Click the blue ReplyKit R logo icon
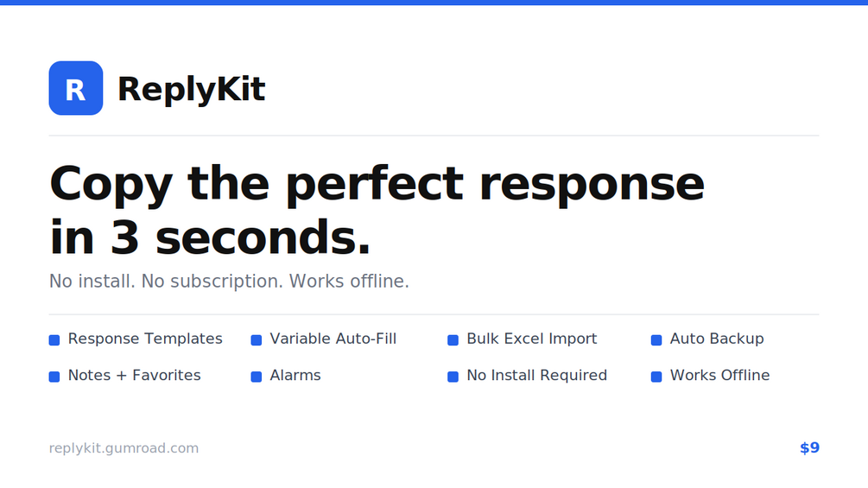 pyautogui.click(x=76, y=88)
